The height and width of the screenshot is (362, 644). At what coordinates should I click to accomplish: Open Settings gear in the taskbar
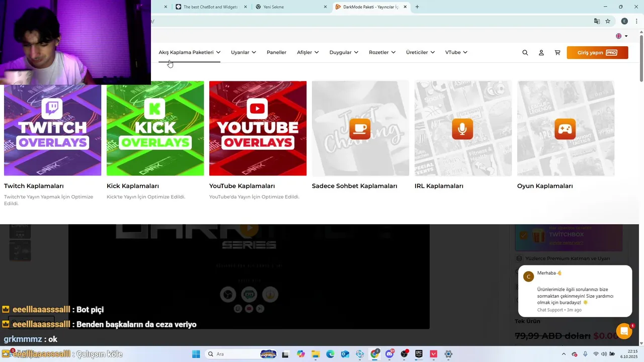(448, 354)
